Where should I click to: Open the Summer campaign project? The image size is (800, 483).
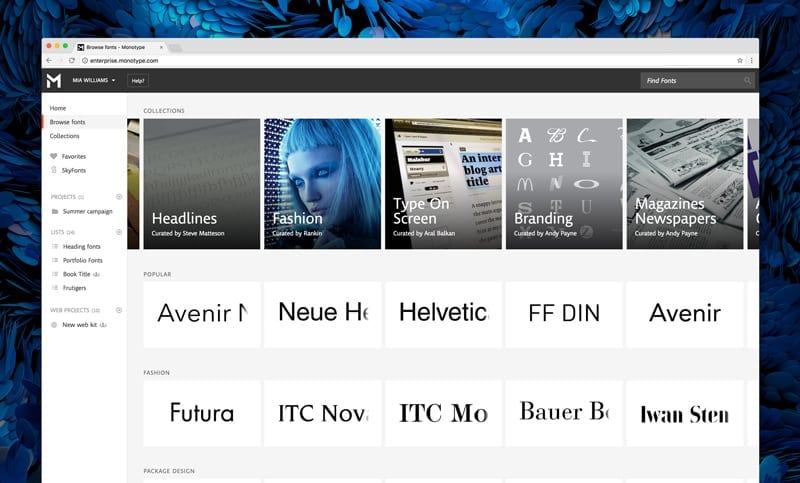click(87, 211)
